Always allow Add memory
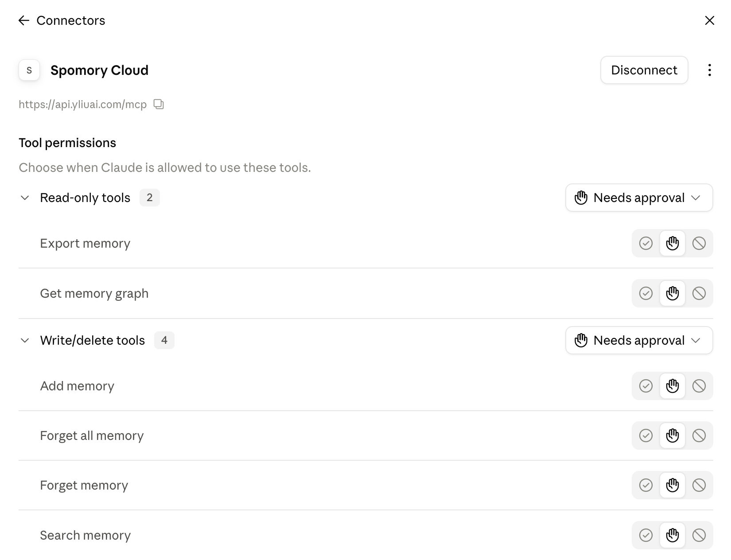This screenshot has height=560, width=731. pyautogui.click(x=646, y=386)
